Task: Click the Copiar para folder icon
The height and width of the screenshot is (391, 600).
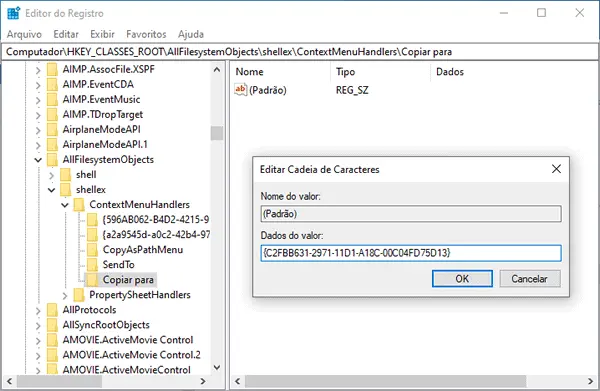Action: click(92, 280)
